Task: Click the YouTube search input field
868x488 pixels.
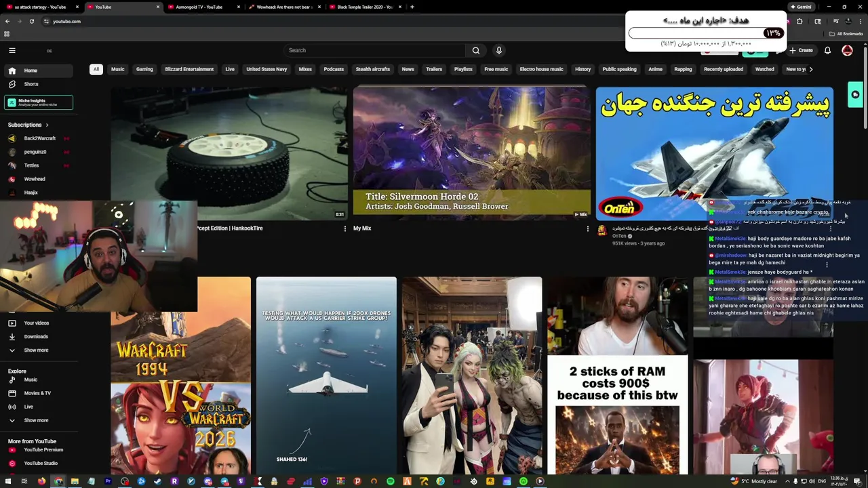Action: coord(374,50)
